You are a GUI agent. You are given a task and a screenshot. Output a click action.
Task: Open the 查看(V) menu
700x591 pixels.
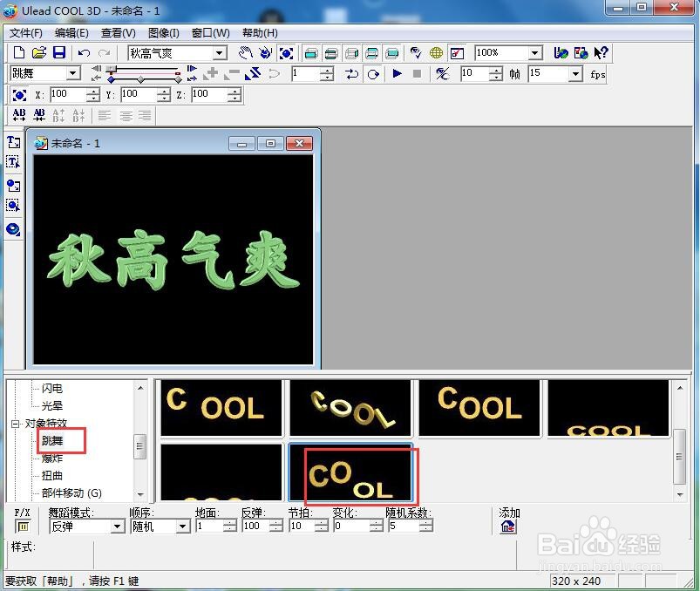pyautogui.click(x=119, y=33)
